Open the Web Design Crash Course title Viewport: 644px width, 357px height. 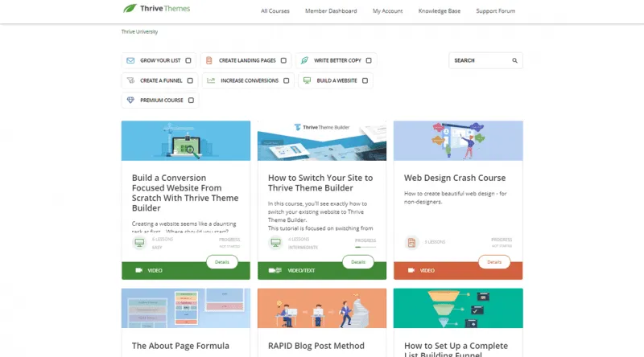(x=455, y=178)
